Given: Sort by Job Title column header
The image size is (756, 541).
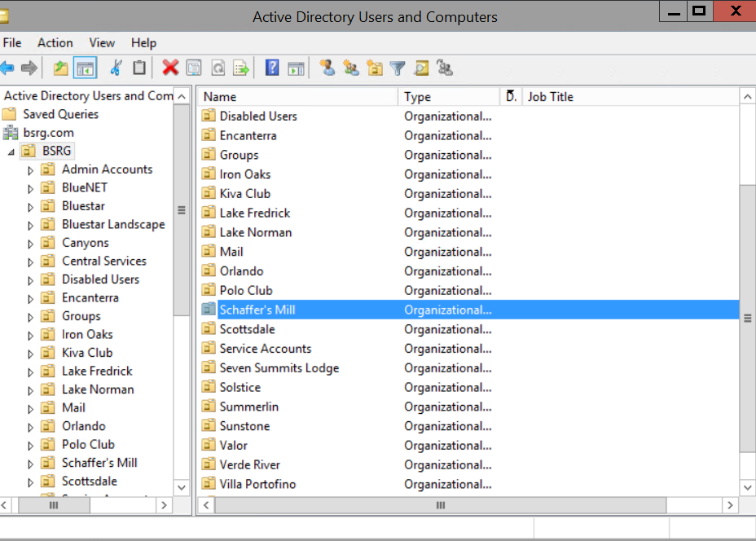Looking at the screenshot, I should coord(630,97).
